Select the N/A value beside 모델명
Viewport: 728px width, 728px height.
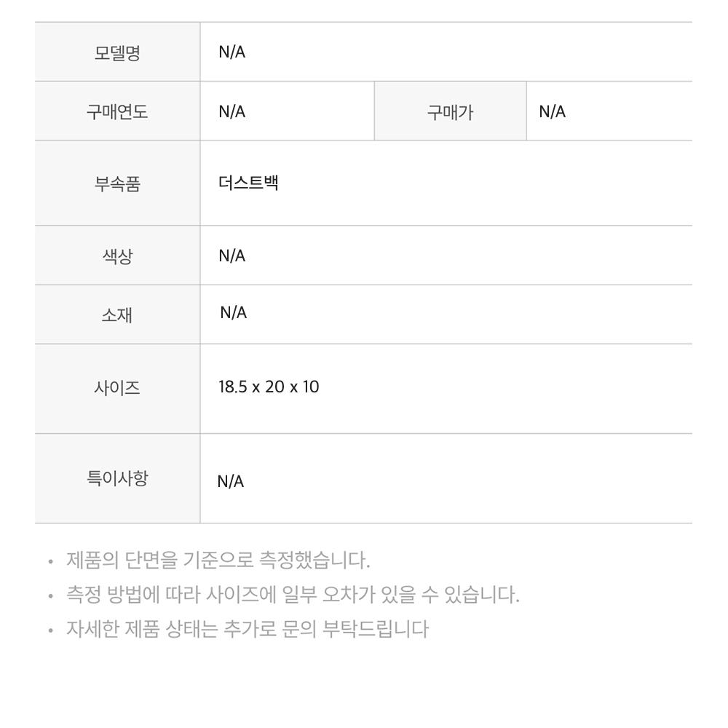(x=232, y=52)
